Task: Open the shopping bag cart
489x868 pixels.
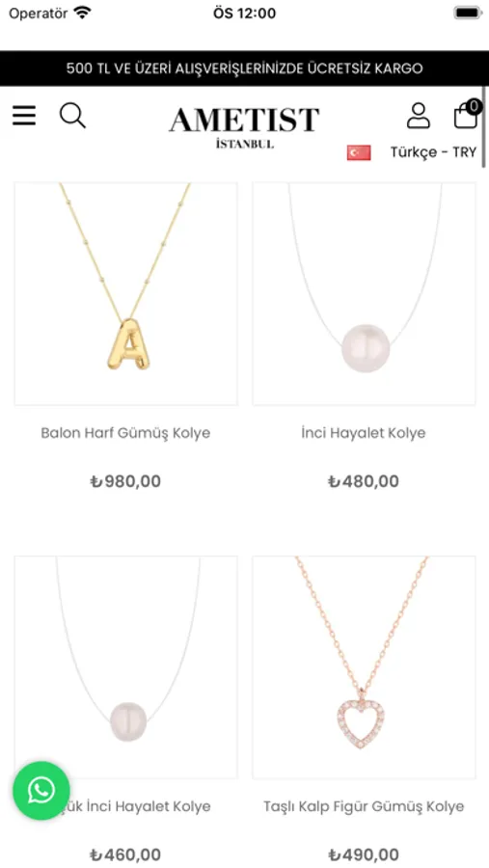Action: [466, 117]
